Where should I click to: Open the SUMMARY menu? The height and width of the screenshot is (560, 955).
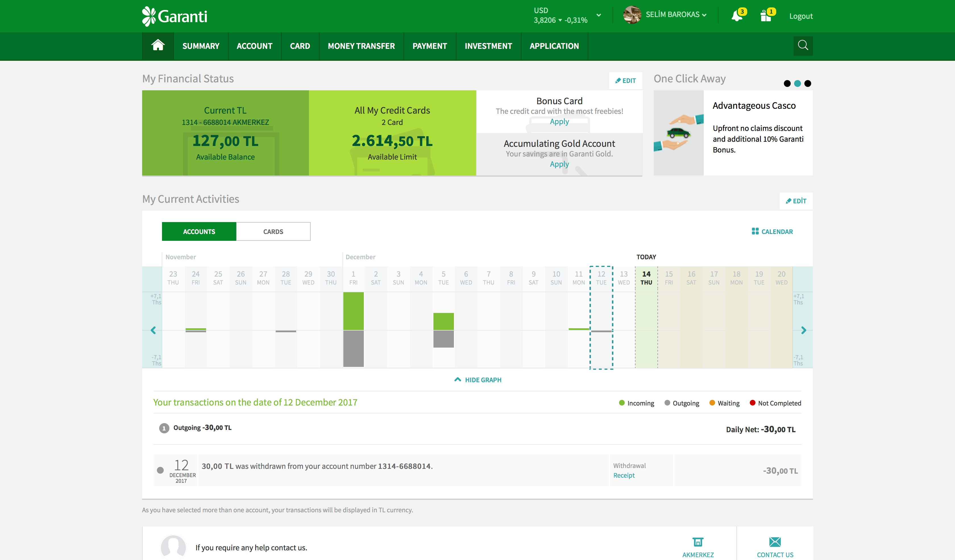(x=200, y=46)
